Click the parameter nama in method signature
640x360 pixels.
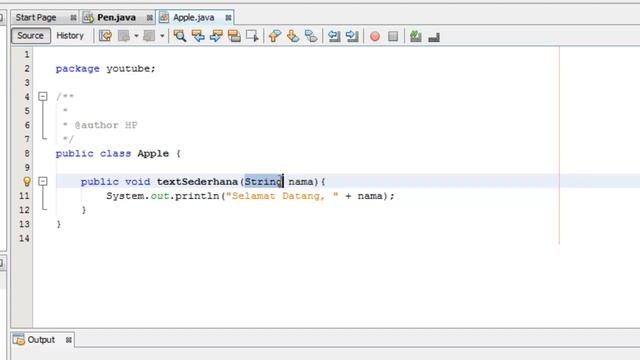(x=301, y=182)
